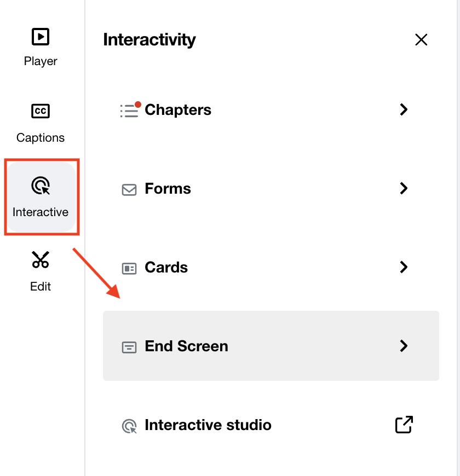The height and width of the screenshot is (476, 460).
Task: Click the Interactive cursor icon in the sidebar
Action: tap(40, 186)
